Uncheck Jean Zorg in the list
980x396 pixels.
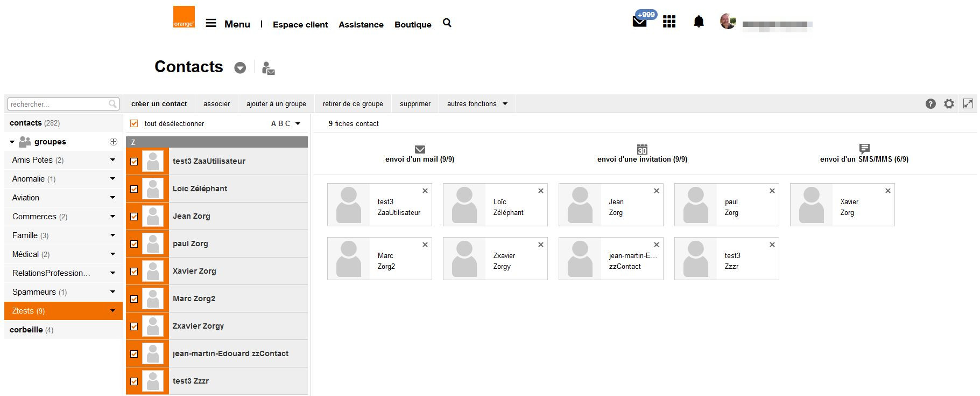click(x=134, y=216)
